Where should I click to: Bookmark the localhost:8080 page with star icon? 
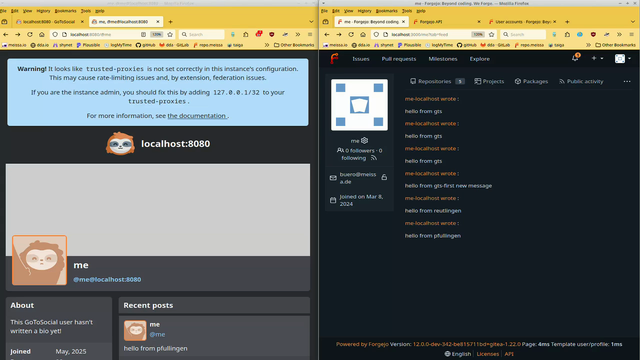click(170, 35)
